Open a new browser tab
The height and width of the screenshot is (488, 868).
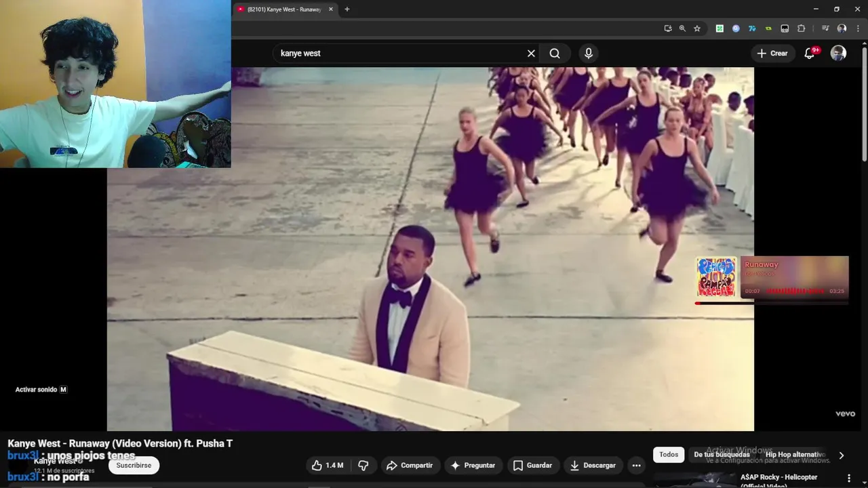click(347, 9)
